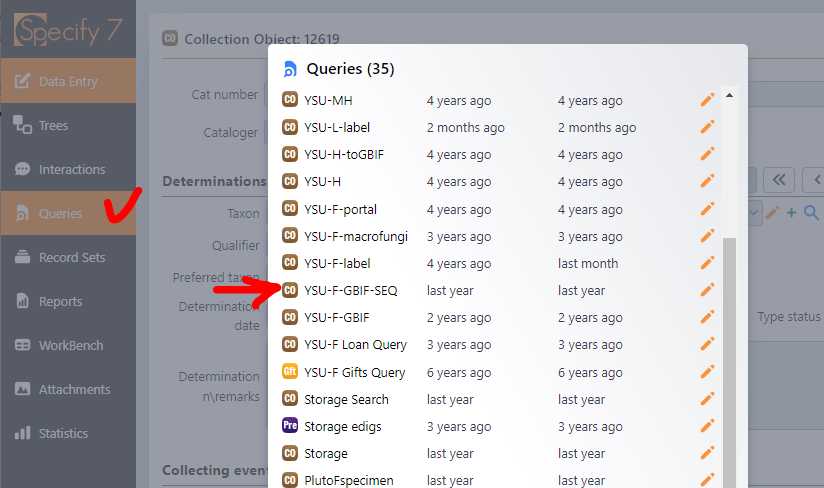The image size is (824, 488).
Task: Open Reports in the sidebar
Action: point(68,302)
